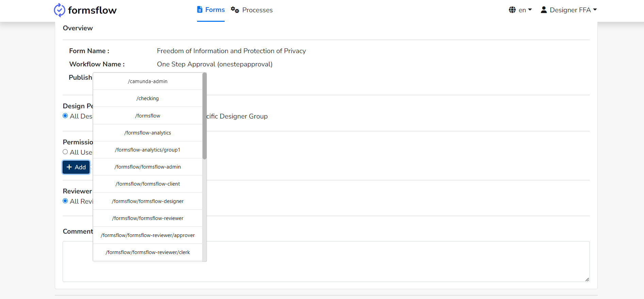
Task: Choose /formsflow/formsflow-reviewer from the list
Action: coord(148,218)
